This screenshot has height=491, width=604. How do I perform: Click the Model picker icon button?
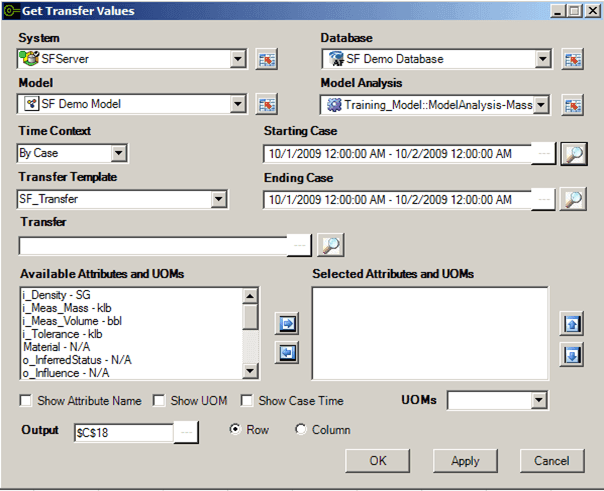pos(267,104)
